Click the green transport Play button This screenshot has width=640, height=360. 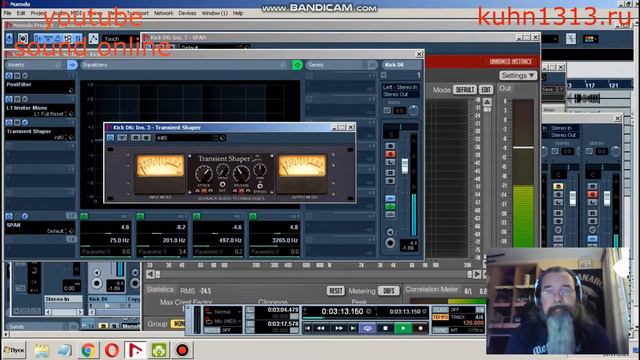[x=403, y=328]
